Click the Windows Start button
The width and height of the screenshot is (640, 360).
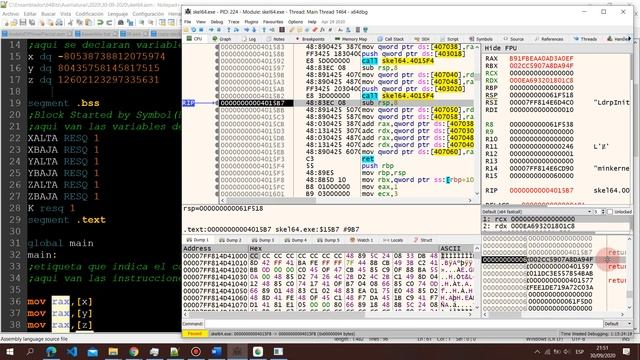(10, 351)
